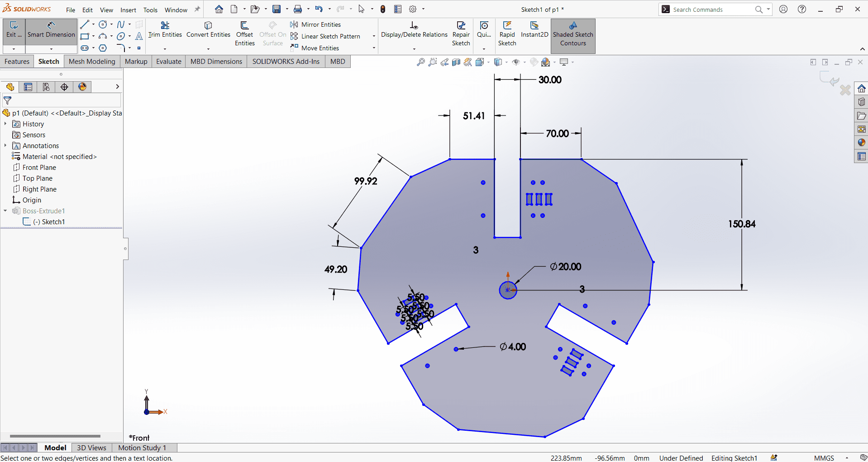This screenshot has height=462, width=868.
Task: Select the sketch Text tool
Action: (x=139, y=36)
